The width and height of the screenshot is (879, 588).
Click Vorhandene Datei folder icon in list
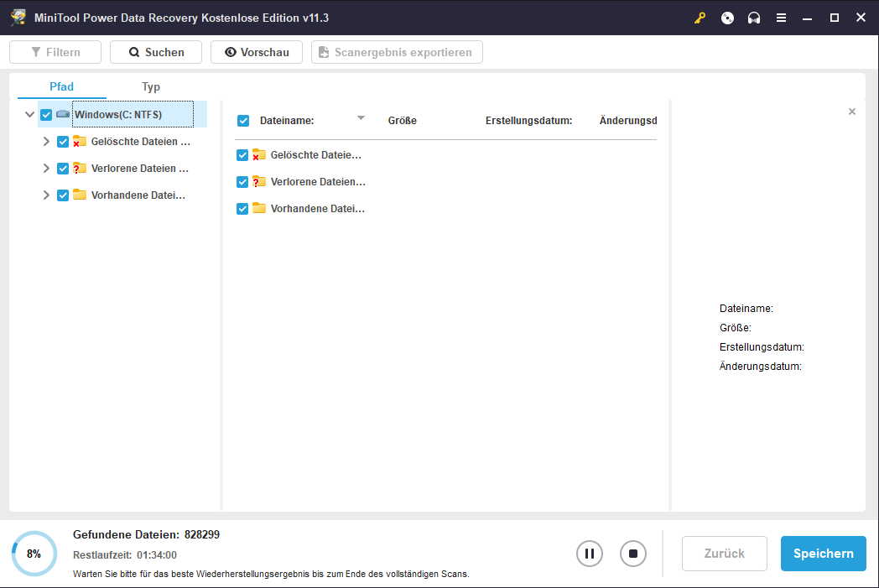tap(258, 209)
